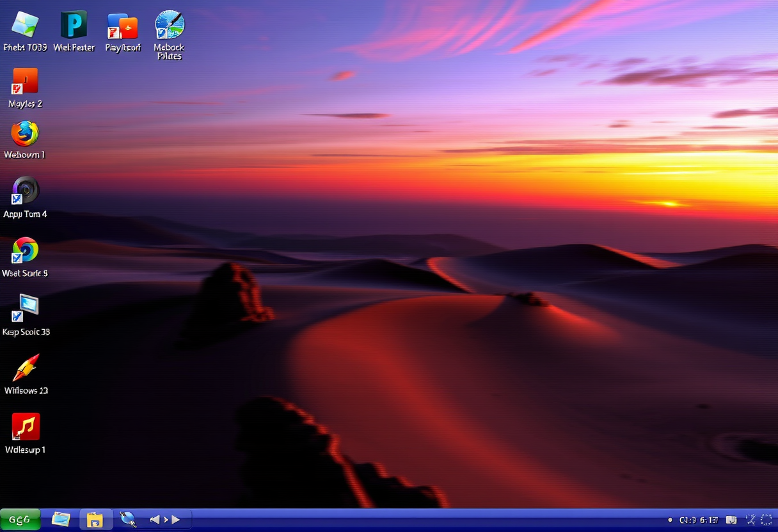
Task: Click the small white dot in system tray
Action: [x=670, y=520]
